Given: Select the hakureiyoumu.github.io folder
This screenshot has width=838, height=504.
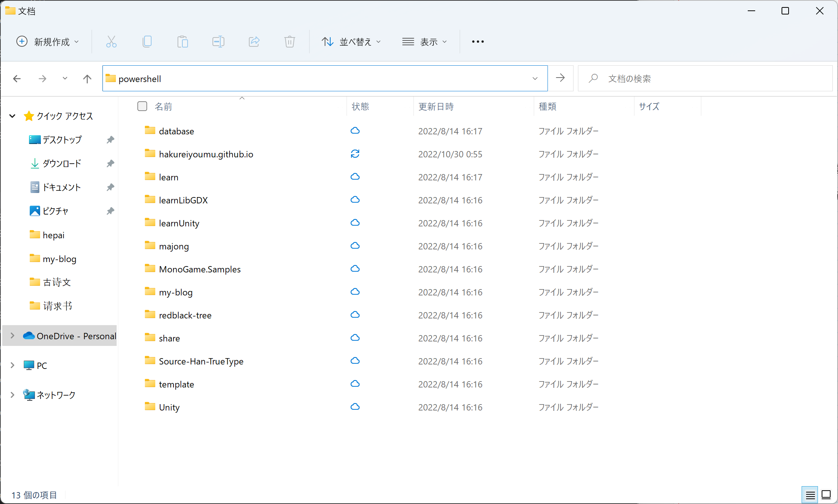Looking at the screenshot, I should (206, 154).
